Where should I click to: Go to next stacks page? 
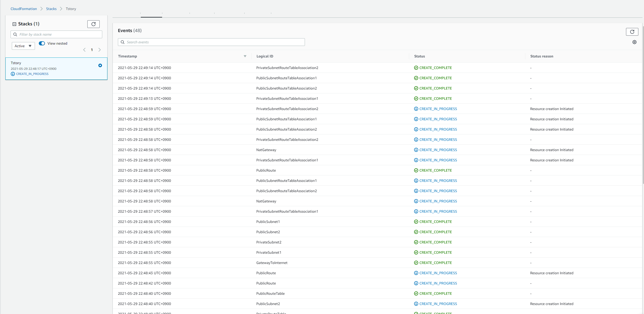coord(100,50)
